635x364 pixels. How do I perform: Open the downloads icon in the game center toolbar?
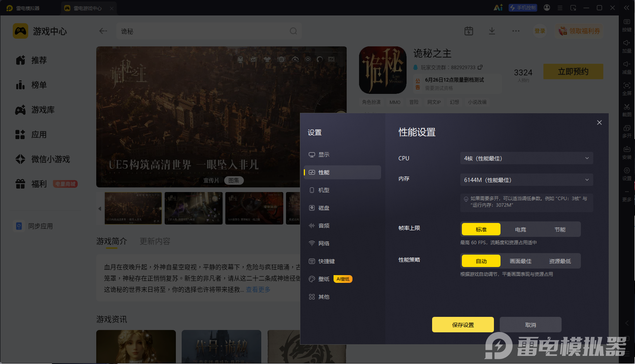(492, 31)
